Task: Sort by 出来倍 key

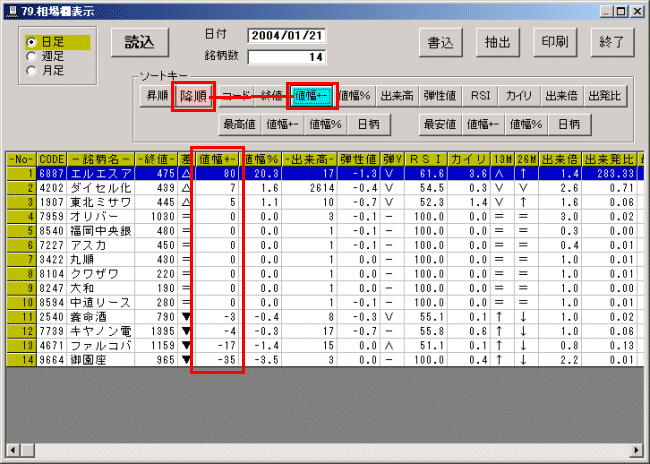Action: point(562,96)
